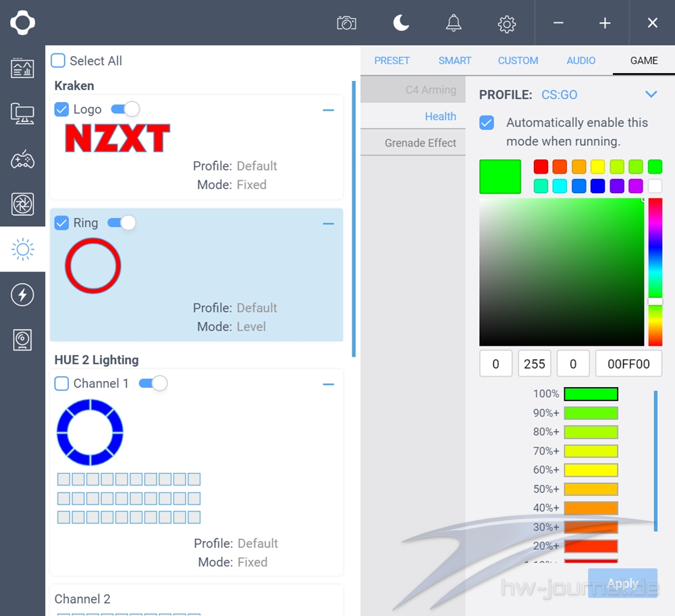675x616 pixels.
Task: Pick the orange-red preset color swatch
Action: point(560,166)
